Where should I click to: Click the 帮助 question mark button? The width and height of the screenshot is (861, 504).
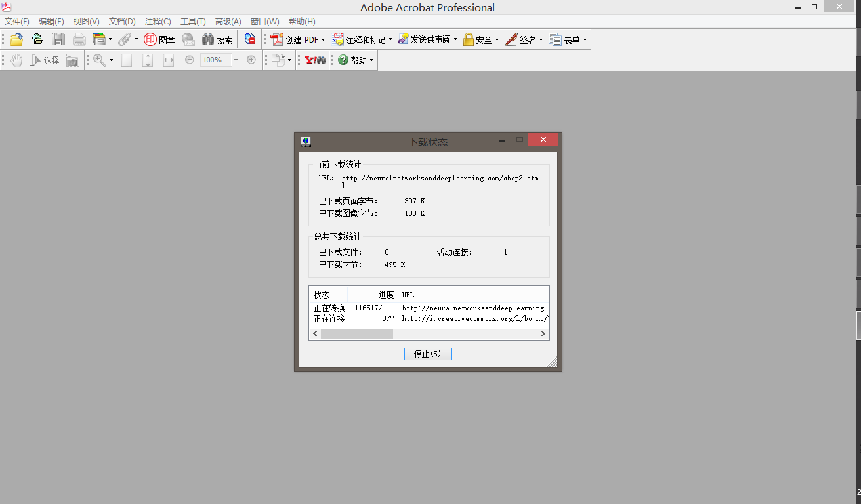pyautogui.click(x=352, y=60)
